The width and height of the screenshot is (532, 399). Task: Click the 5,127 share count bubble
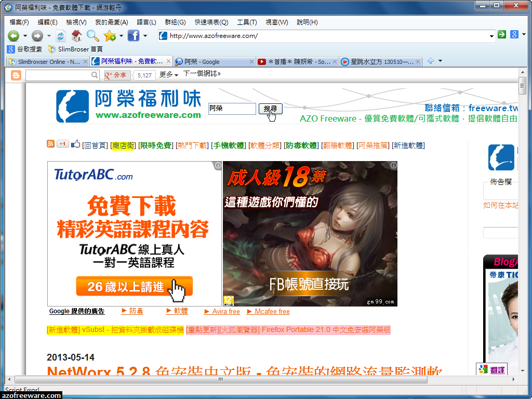click(x=144, y=75)
